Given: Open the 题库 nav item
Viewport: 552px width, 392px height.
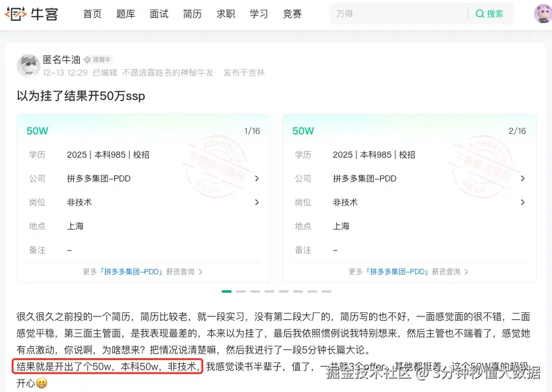Looking at the screenshot, I should pos(126,14).
